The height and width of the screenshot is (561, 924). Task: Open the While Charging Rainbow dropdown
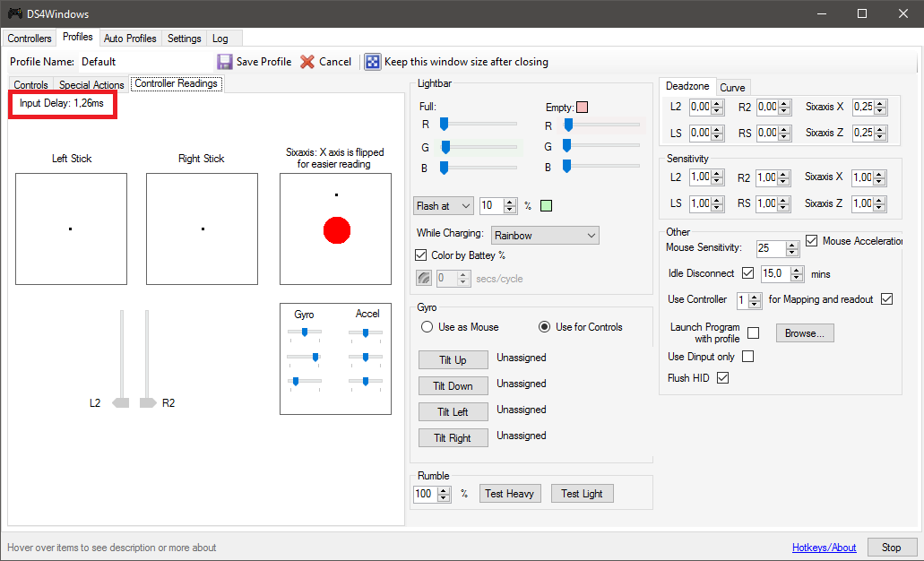click(545, 235)
